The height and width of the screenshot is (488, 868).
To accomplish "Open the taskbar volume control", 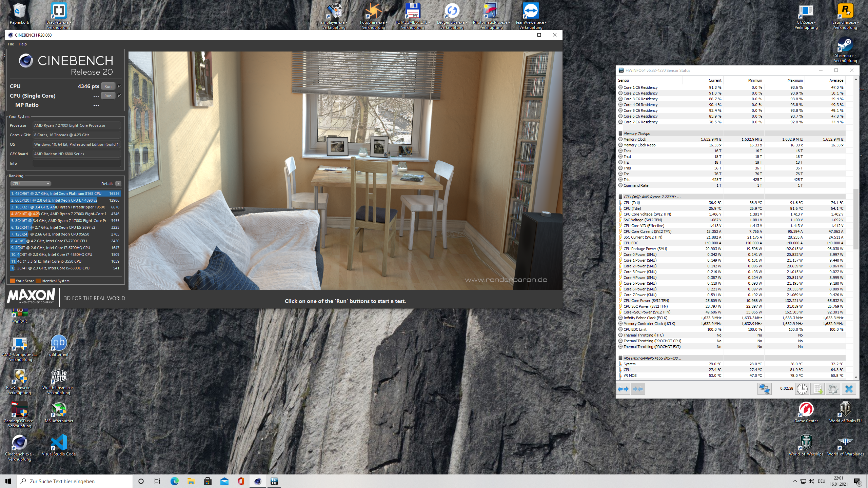I will point(811,481).
